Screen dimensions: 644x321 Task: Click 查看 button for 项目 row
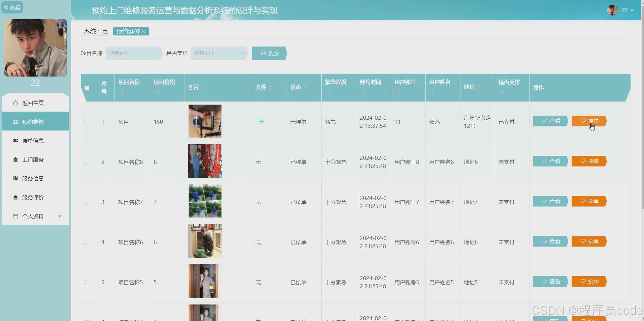click(x=551, y=121)
